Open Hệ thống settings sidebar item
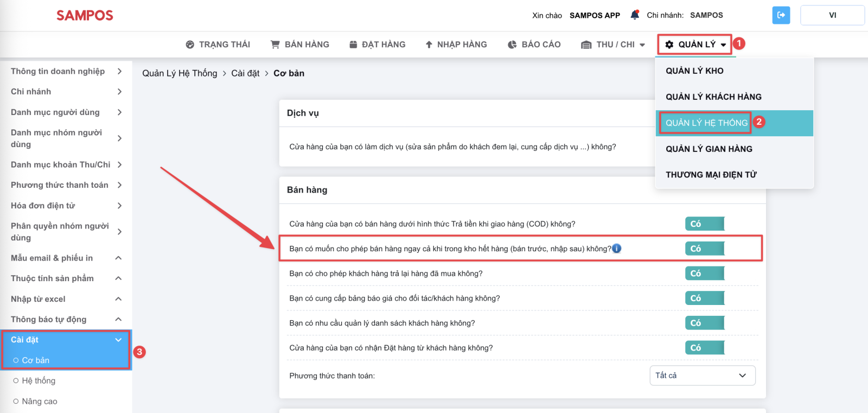 (39, 381)
